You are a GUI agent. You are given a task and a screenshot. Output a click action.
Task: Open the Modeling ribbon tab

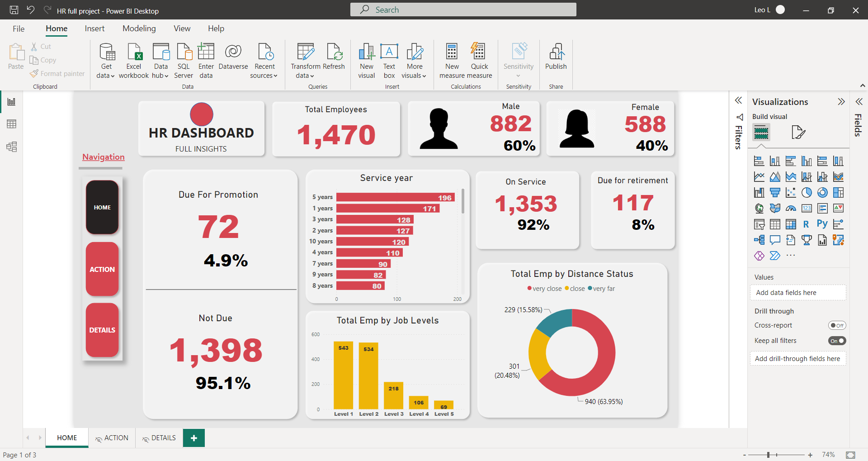[x=139, y=29]
